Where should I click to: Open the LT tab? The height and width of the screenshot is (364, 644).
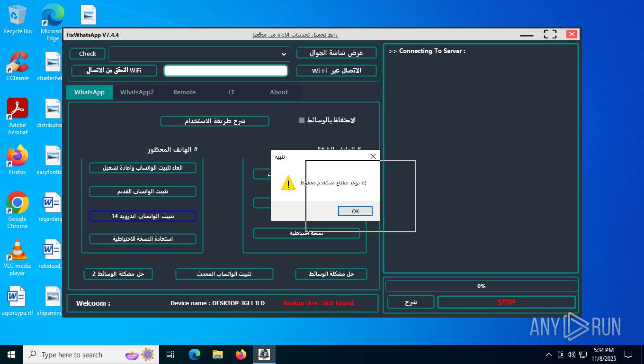(231, 92)
